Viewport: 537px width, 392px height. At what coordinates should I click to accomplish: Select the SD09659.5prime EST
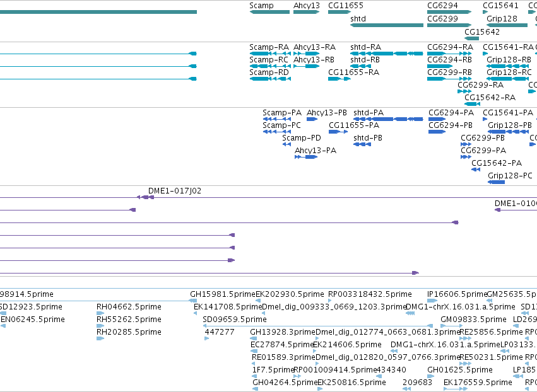click(318, 326)
